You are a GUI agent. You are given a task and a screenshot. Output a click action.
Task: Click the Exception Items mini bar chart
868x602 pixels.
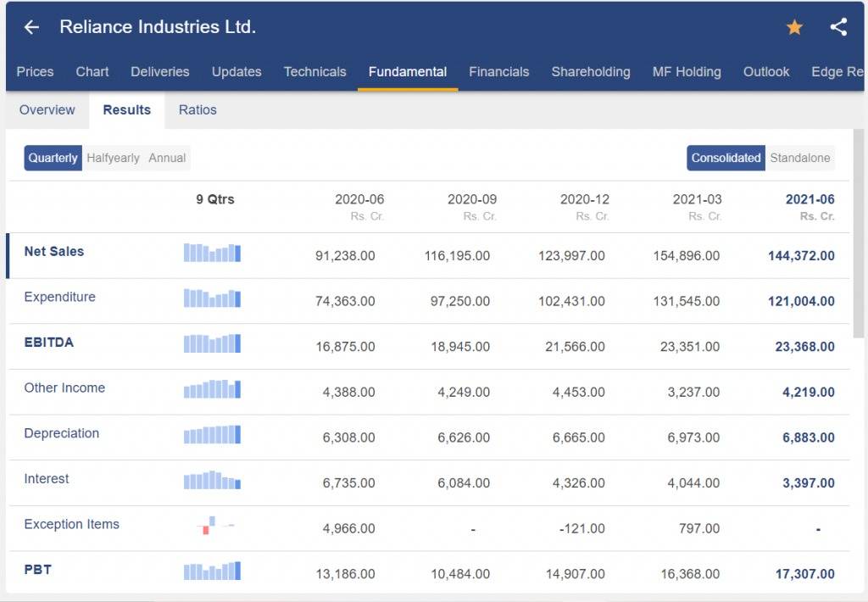click(x=215, y=525)
